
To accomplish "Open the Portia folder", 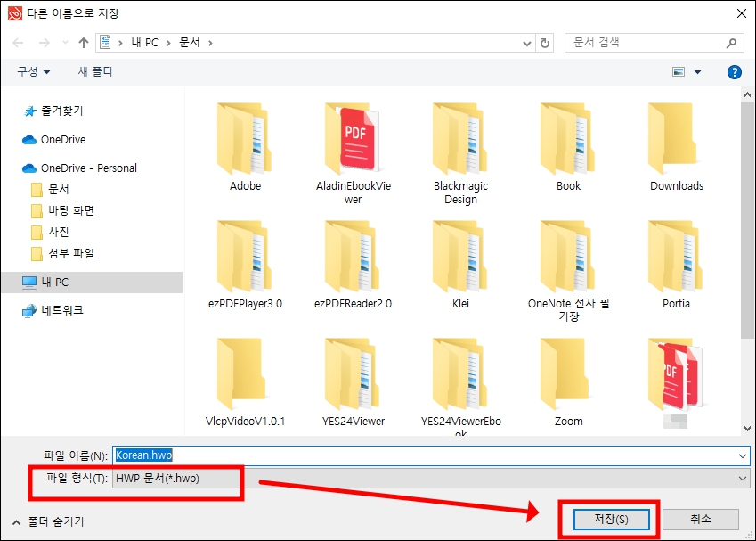I will [677, 265].
